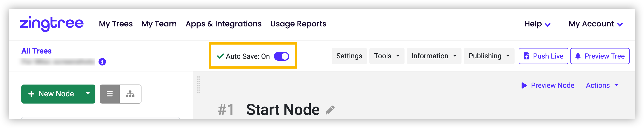Click the Zingtree logo
644x128 pixels.
(x=52, y=24)
